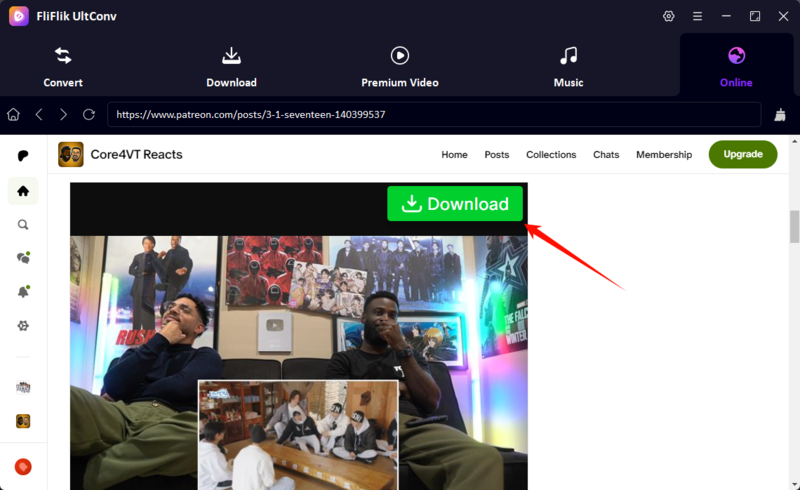800x490 pixels.
Task: Reload the current page
Action: click(x=89, y=114)
